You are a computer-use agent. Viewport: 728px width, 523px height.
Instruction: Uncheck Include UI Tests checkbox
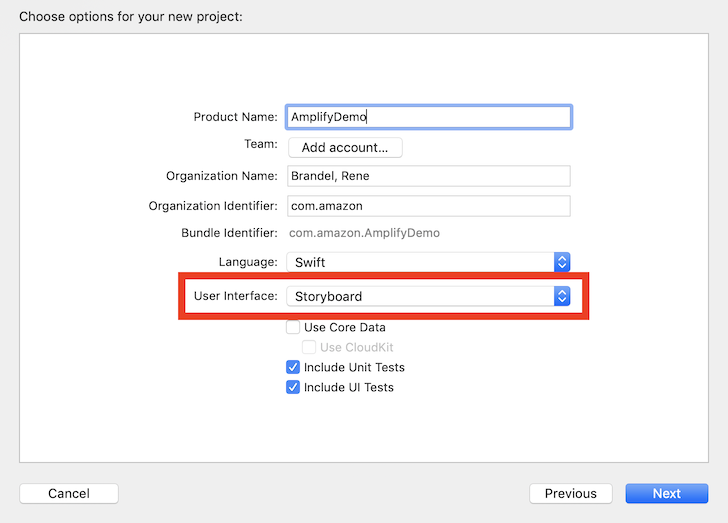click(x=293, y=387)
